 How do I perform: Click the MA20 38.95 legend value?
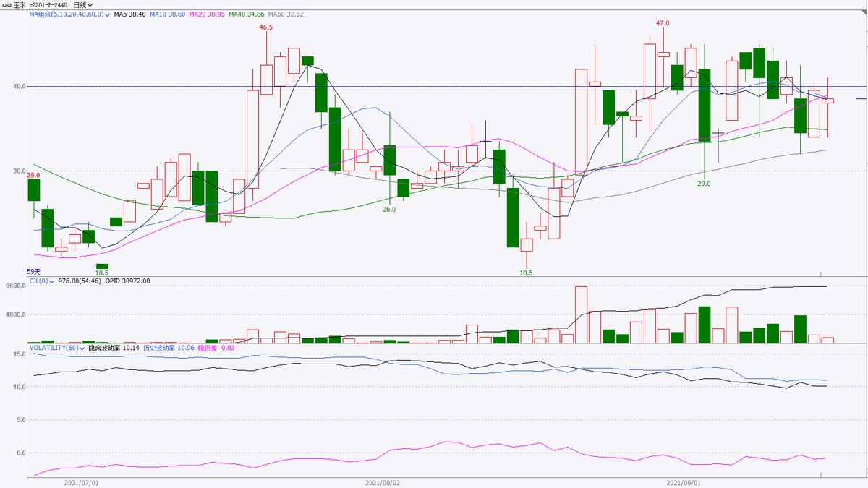[207, 14]
